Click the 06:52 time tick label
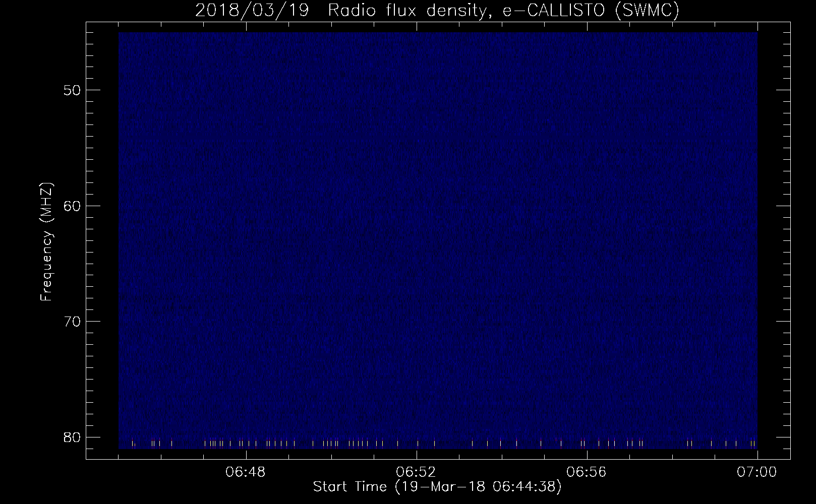The width and height of the screenshot is (816, 504). click(417, 473)
